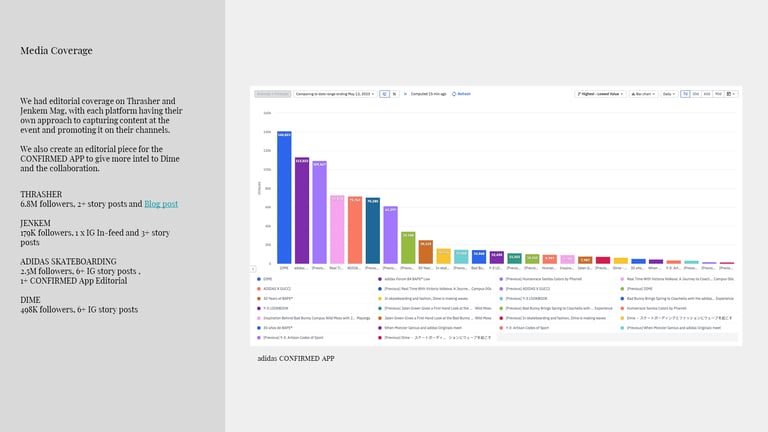
Task: Select the 90d time range tab
Action: [718, 94]
